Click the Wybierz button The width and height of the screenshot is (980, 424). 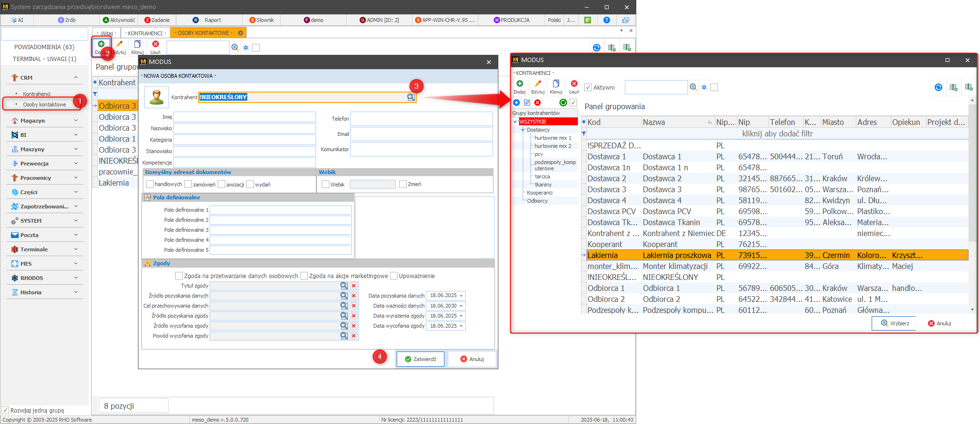point(894,323)
